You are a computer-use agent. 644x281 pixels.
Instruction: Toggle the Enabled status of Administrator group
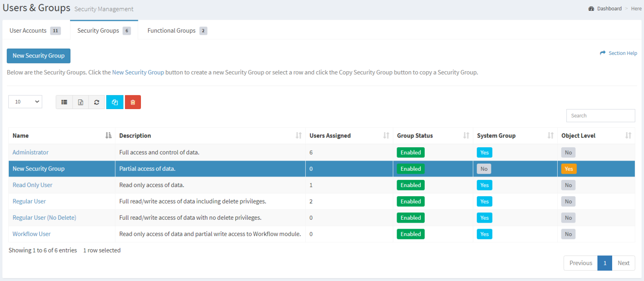(x=410, y=152)
